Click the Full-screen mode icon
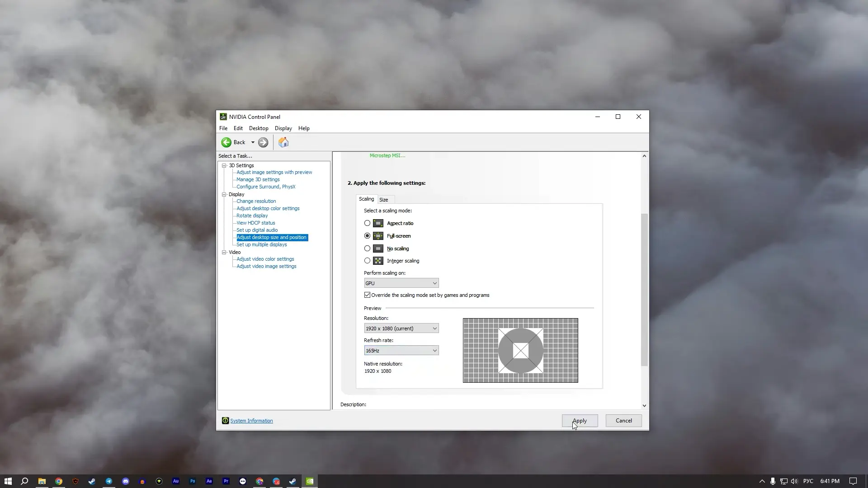This screenshot has height=488, width=868. tap(378, 236)
